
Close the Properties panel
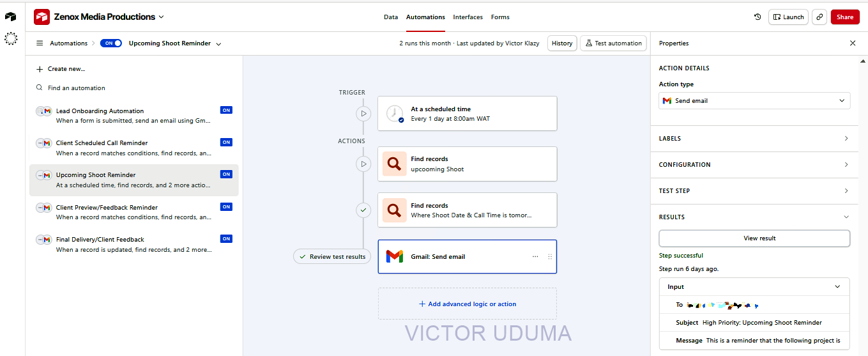tap(853, 43)
